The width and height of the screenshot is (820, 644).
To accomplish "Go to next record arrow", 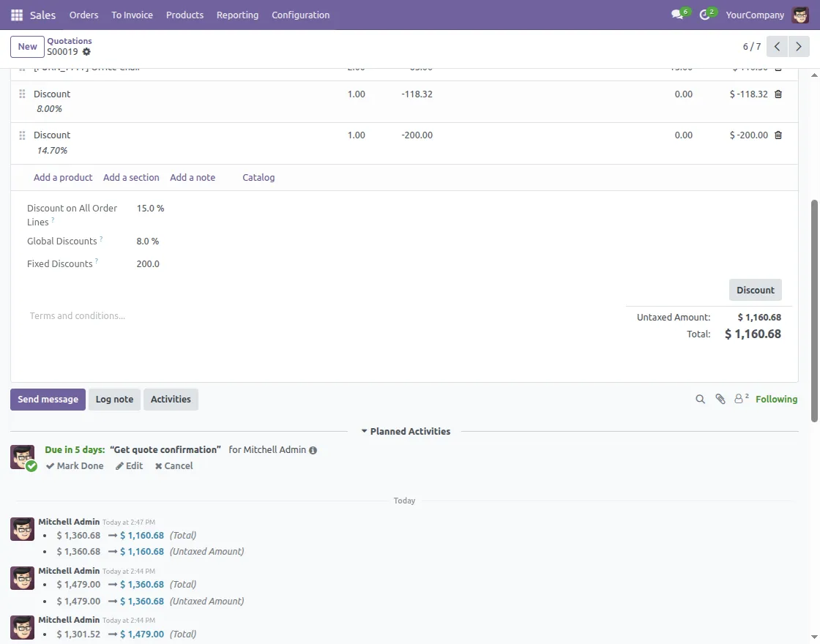I will [799, 47].
